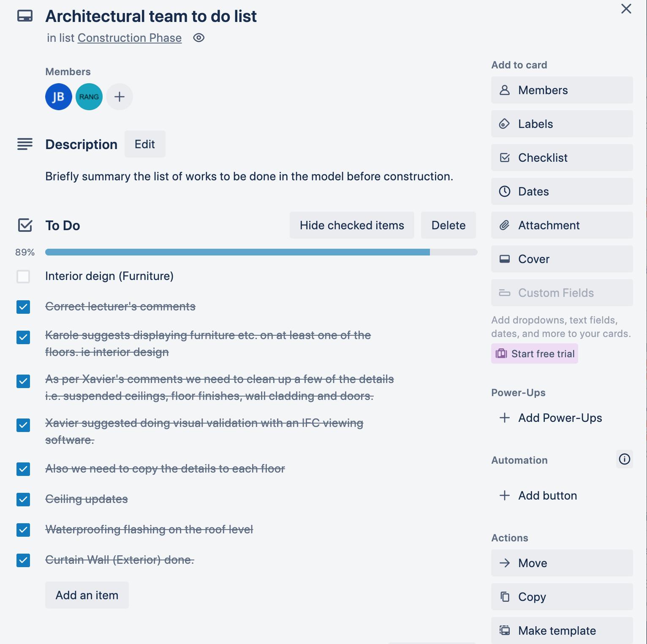Click the RANG member avatar
This screenshot has width=647, height=644.
click(x=89, y=97)
